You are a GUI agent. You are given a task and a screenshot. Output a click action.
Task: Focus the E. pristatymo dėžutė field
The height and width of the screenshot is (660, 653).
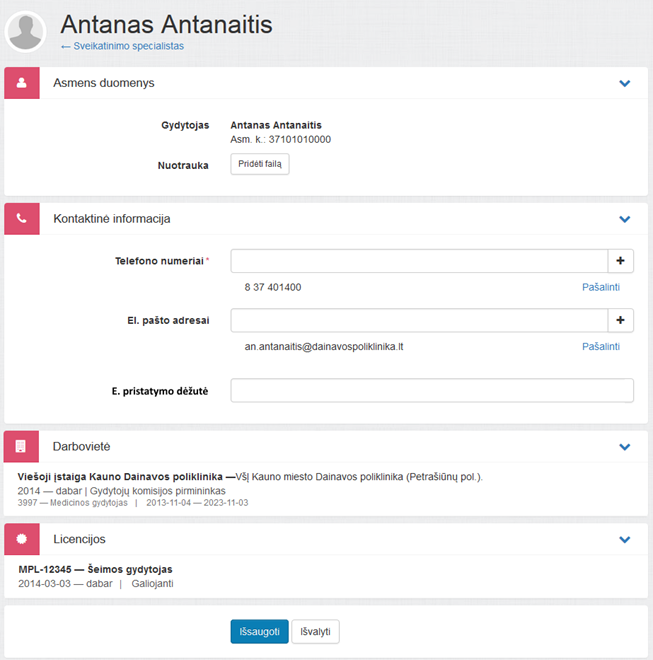431,391
